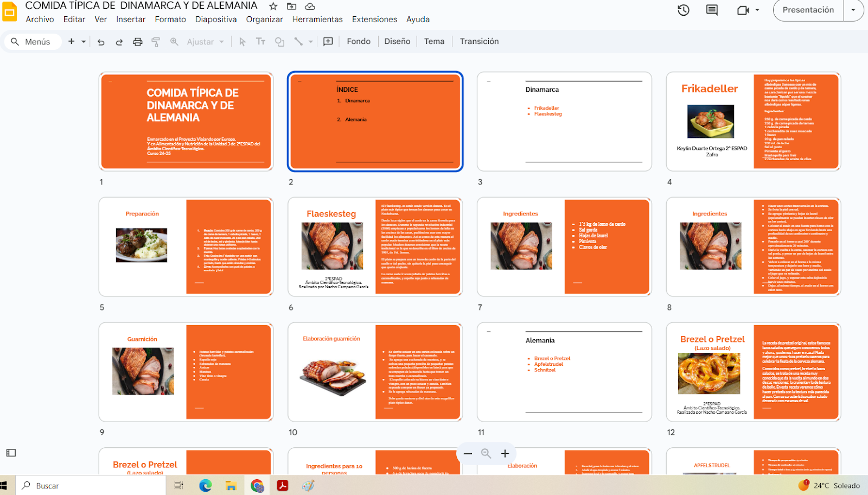
Task: Expand the line type dropdown arrow
Action: pos(311,42)
